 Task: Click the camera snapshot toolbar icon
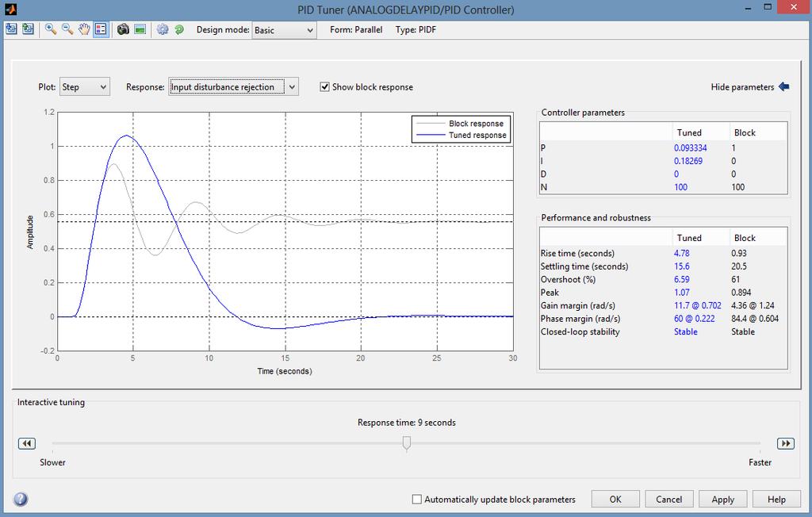(123, 29)
